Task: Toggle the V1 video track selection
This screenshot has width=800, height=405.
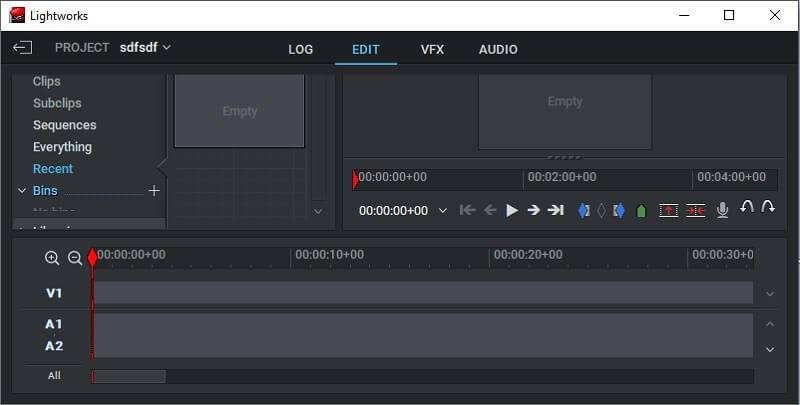Action: [54, 293]
